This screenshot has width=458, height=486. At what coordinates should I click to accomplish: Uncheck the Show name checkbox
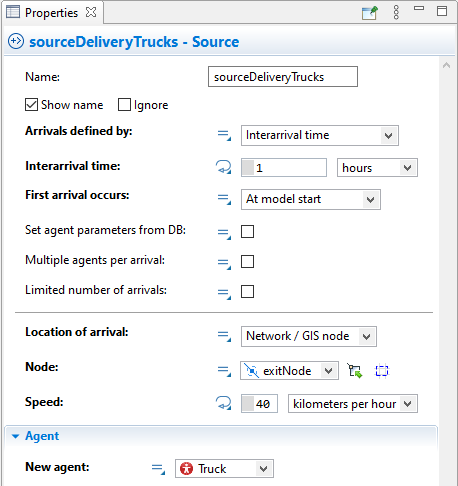tap(31, 105)
